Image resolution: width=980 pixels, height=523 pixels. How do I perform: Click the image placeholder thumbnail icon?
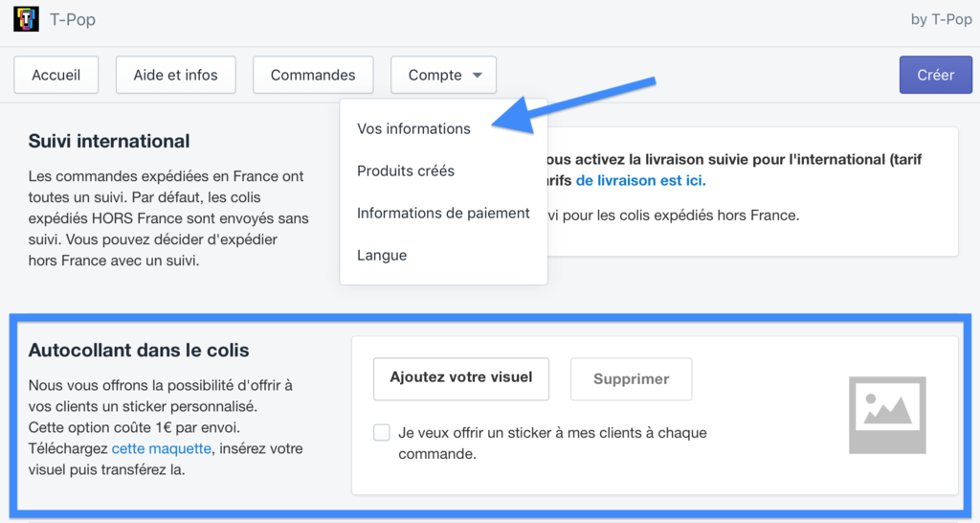(x=887, y=415)
